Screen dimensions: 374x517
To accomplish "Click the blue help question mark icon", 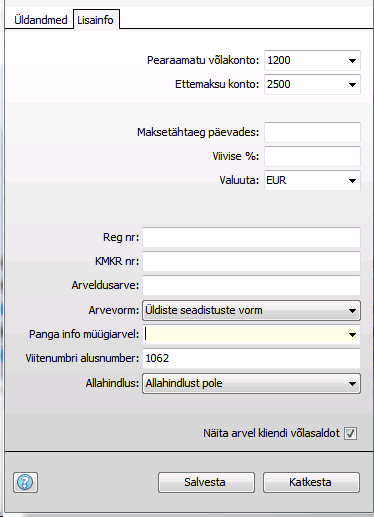I will [25, 482].
